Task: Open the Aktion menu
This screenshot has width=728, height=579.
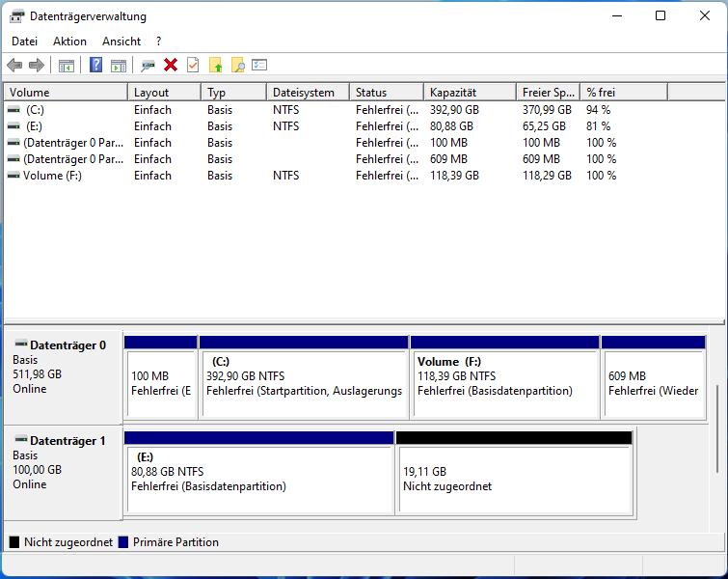Action: (69, 41)
